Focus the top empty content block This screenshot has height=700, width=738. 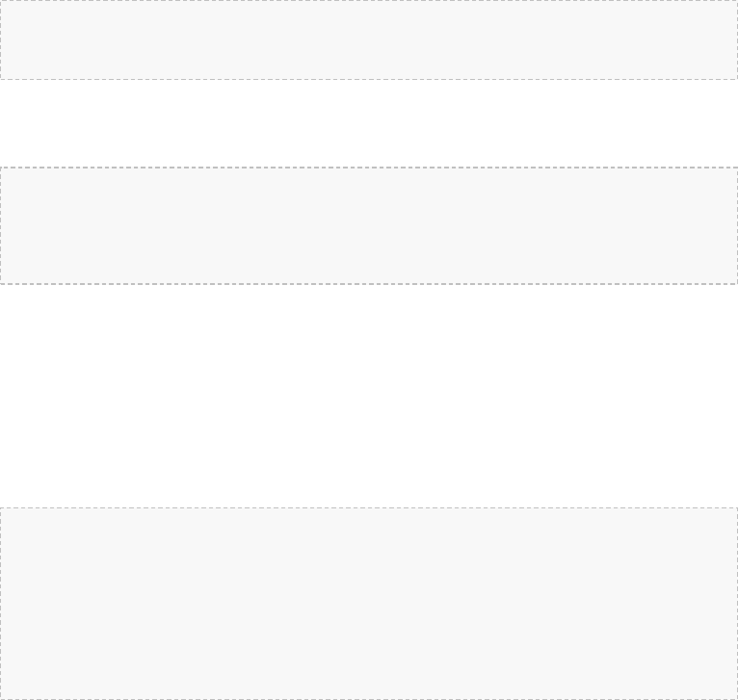coord(369,39)
